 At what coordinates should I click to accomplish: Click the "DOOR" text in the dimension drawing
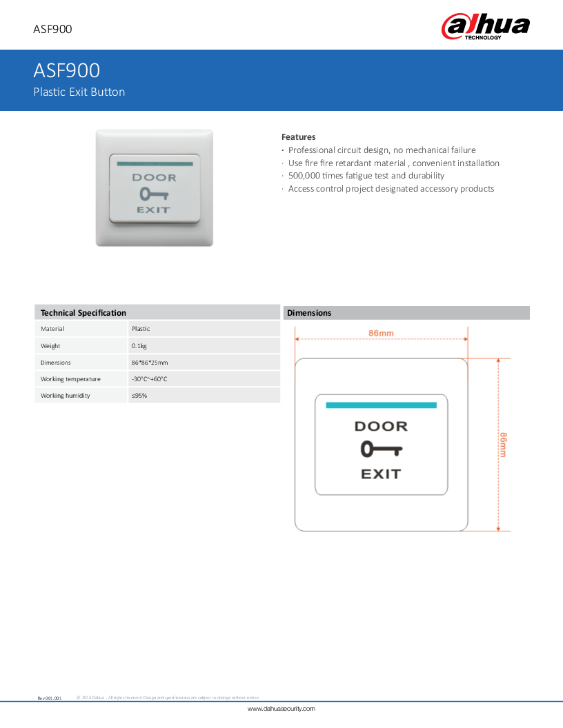382,426
